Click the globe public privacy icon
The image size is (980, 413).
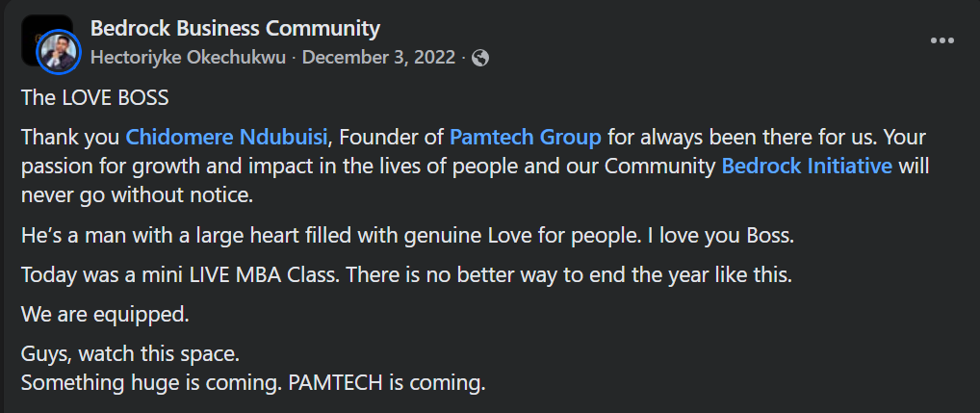(480, 58)
